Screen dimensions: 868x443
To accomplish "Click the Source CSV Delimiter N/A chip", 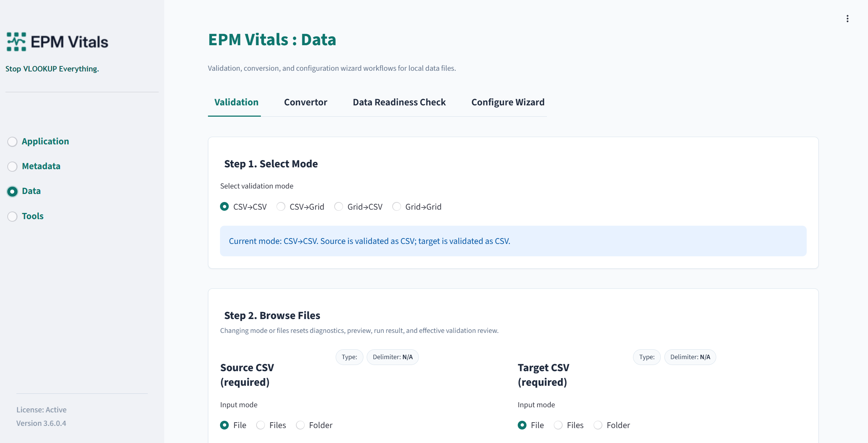I will click(393, 357).
